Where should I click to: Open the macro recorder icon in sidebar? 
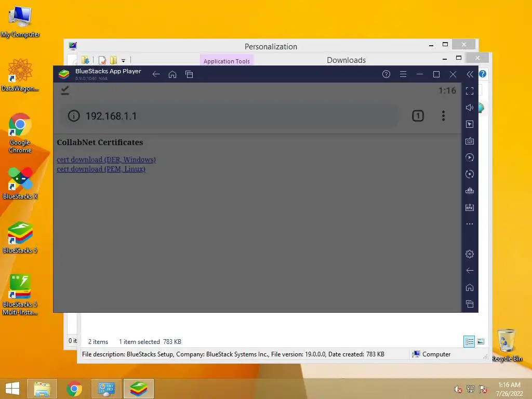(470, 191)
